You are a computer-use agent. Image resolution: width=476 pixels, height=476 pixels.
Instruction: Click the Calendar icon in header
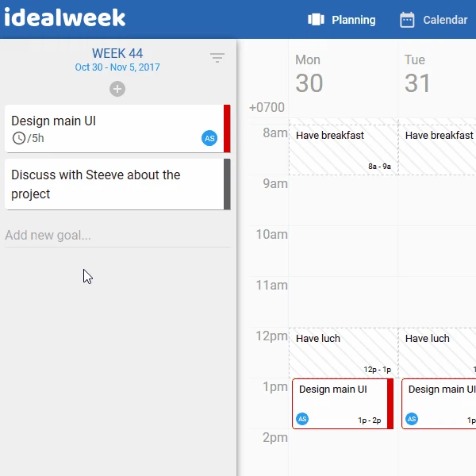tap(407, 20)
